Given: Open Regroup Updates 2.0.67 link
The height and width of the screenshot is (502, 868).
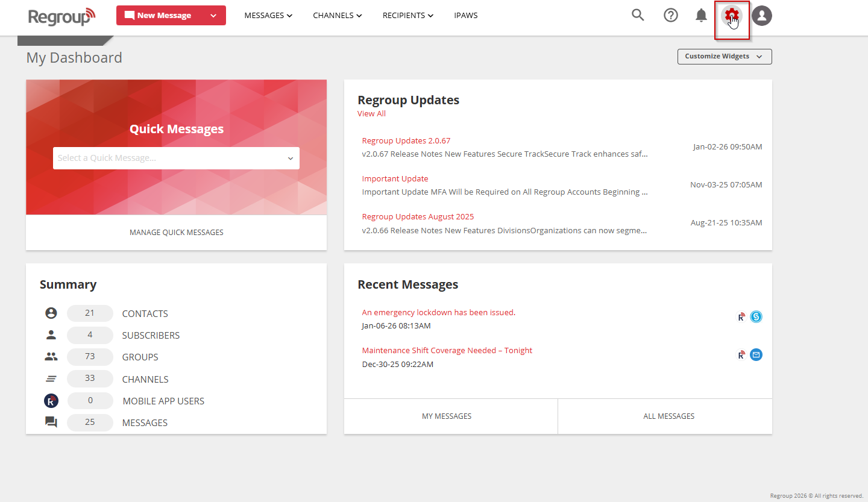Looking at the screenshot, I should (x=406, y=141).
